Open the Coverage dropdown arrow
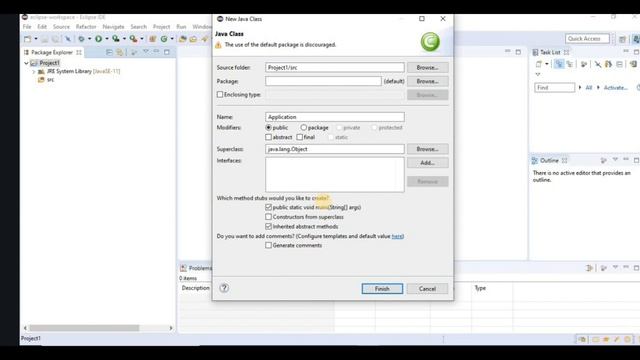This screenshot has height=360, width=640. (124, 39)
